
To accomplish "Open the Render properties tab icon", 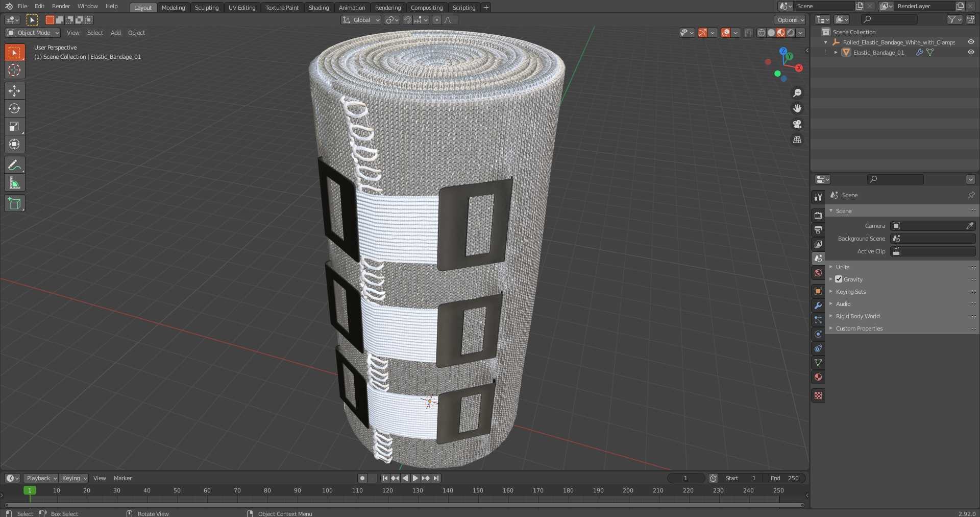I will click(818, 216).
